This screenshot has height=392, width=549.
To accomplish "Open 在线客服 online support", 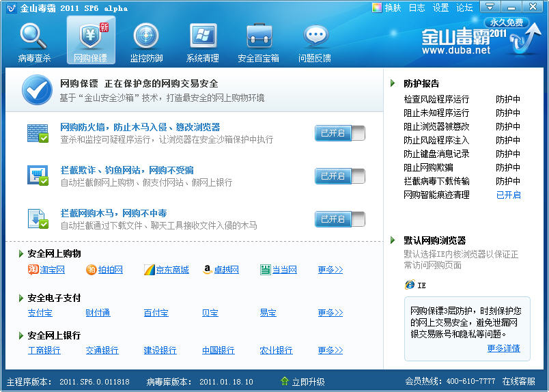I will click(x=518, y=381).
